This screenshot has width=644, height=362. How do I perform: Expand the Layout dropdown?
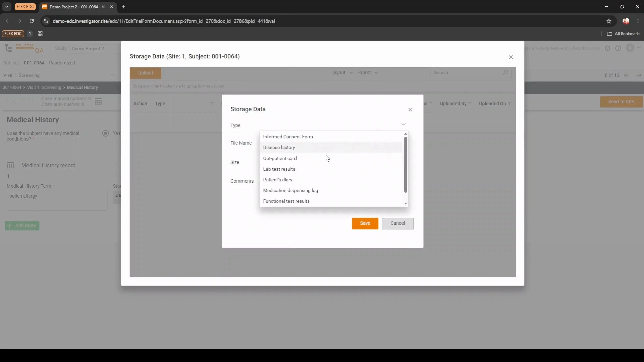[x=341, y=73]
